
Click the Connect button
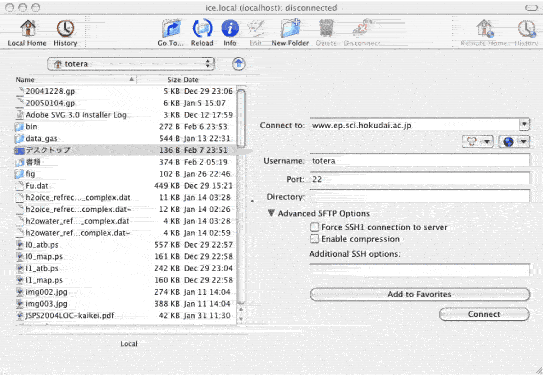(x=484, y=314)
